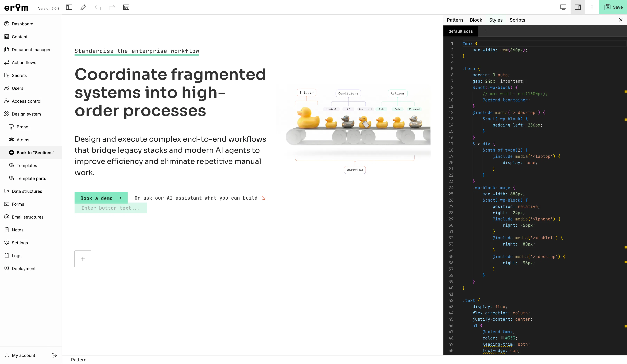
Task: Click the redo arrow
Action: click(x=112, y=7)
